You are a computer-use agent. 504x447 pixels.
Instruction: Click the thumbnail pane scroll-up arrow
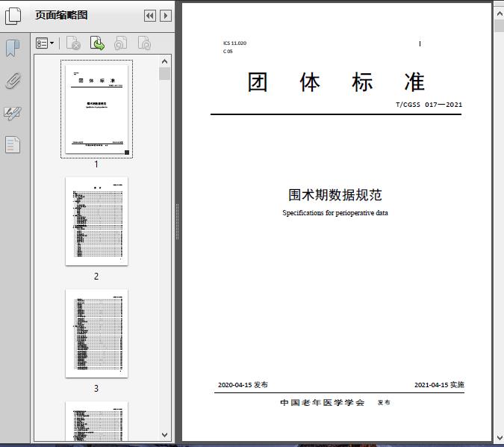click(164, 61)
